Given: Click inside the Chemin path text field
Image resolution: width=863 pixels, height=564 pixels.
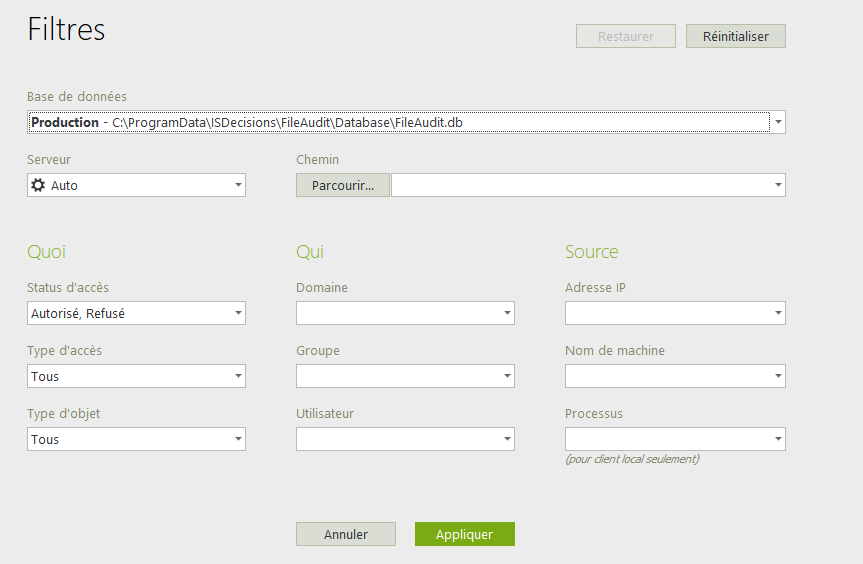Looking at the screenshot, I should pyautogui.click(x=580, y=185).
